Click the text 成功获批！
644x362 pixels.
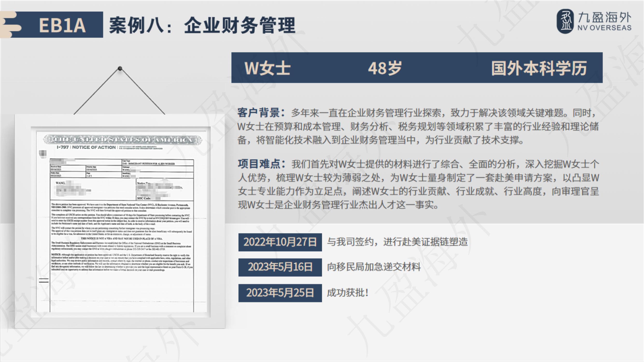[x=348, y=292]
